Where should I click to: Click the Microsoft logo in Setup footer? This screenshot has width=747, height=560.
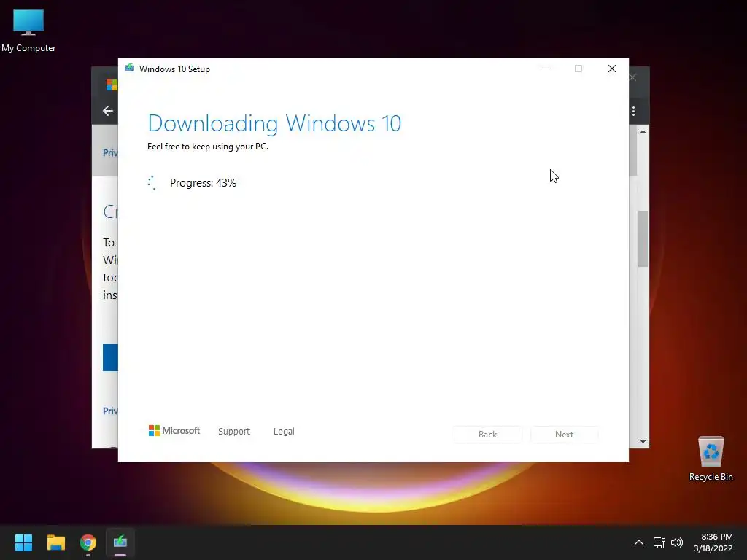pos(174,431)
